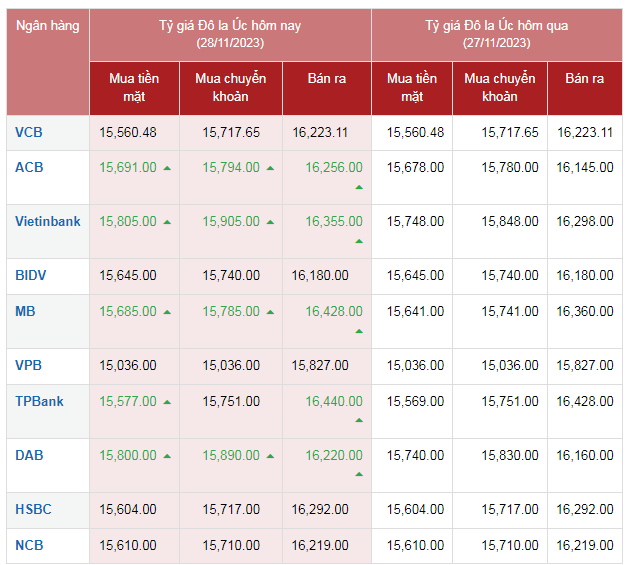Click green up arrow beside ACB 15,691.00
The image size is (631, 565).
167,168
